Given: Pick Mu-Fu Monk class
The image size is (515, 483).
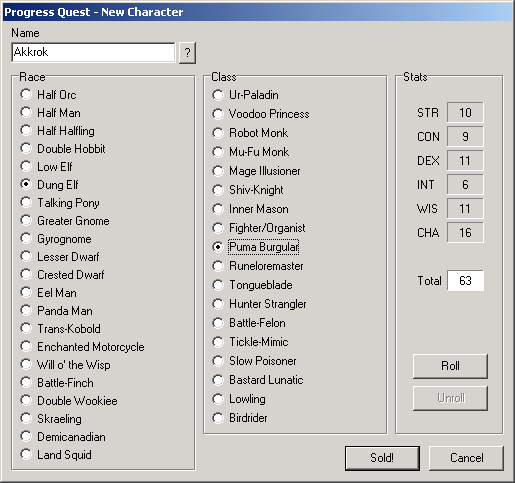Looking at the screenshot, I should click(x=251, y=152).
